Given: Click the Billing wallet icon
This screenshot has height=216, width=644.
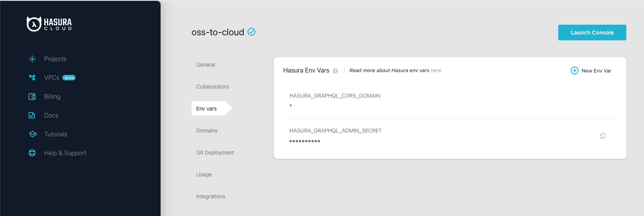Looking at the screenshot, I should pyautogui.click(x=32, y=96).
